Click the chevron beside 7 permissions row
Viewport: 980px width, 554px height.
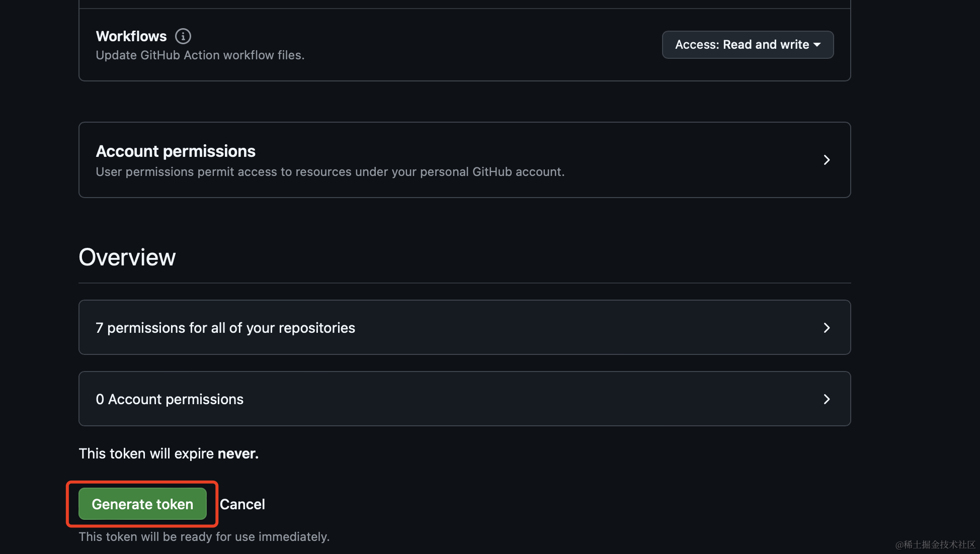(x=827, y=328)
